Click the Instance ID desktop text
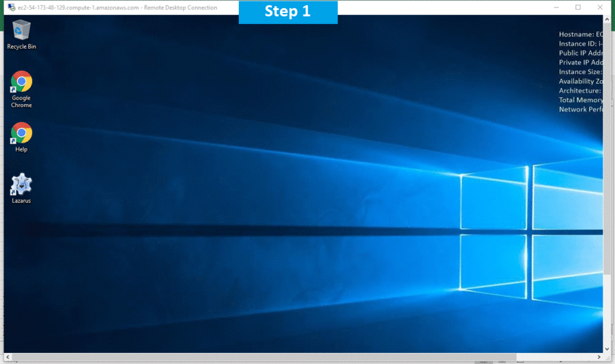This screenshot has width=615, height=364. point(581,44)
